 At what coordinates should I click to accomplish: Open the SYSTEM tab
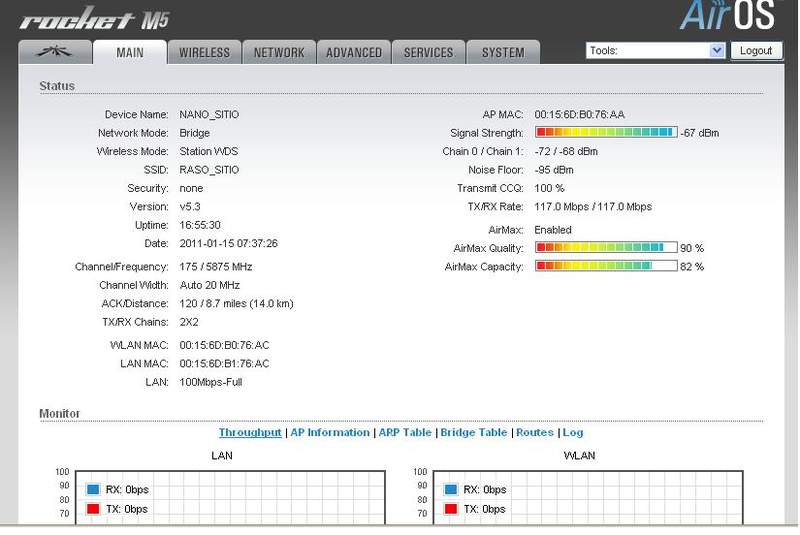(x=502, y=53)
